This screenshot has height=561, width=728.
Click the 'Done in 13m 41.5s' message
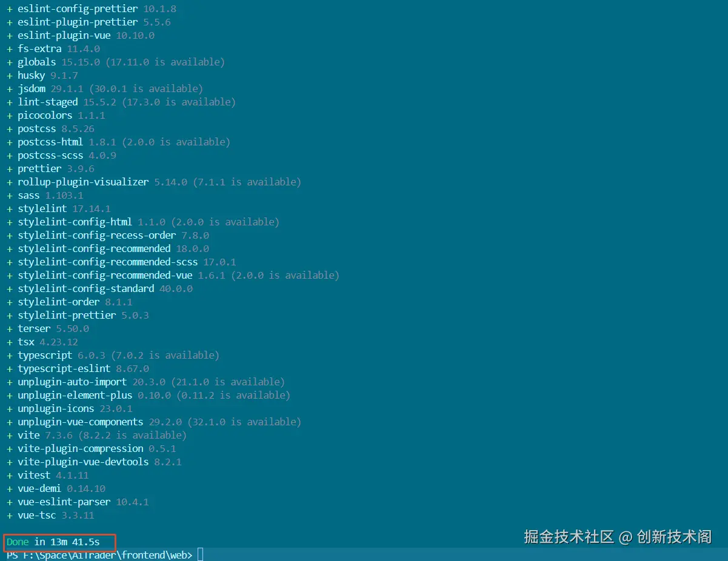point(53,542)
